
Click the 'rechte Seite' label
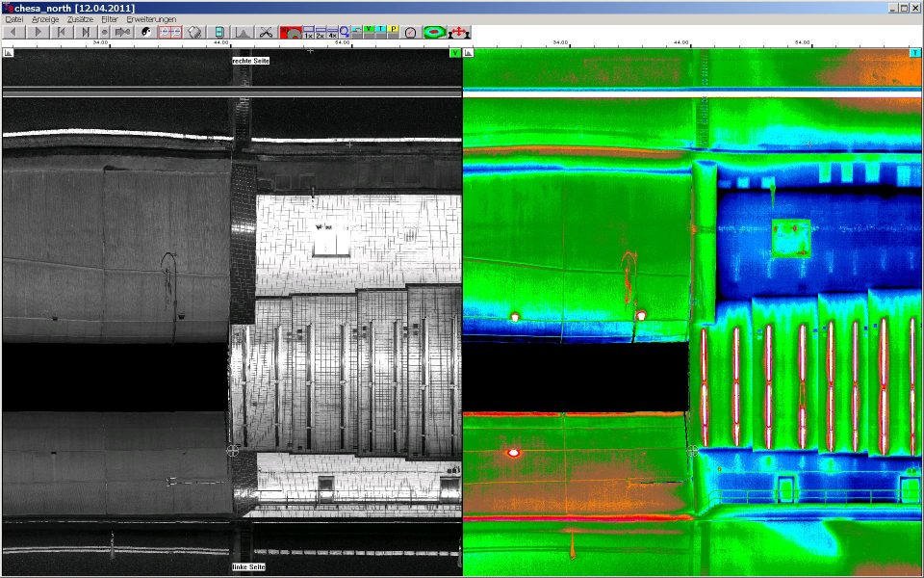click(x=250, y=61)
